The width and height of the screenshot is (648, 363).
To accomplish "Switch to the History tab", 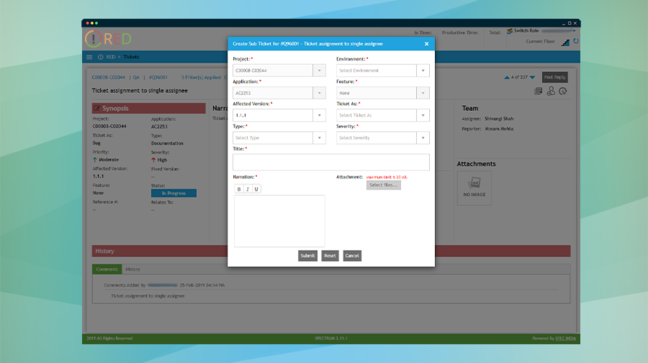I will click(x=133, y=269).
